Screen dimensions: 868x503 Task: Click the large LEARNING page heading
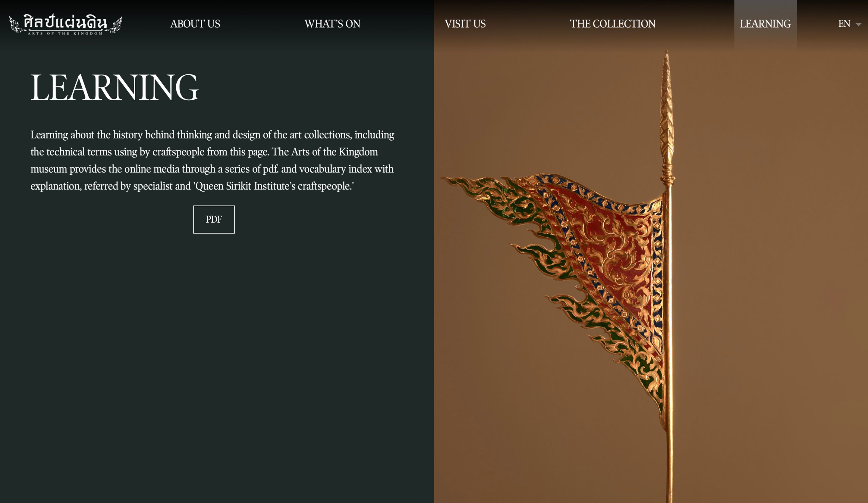tap(115, 87)
